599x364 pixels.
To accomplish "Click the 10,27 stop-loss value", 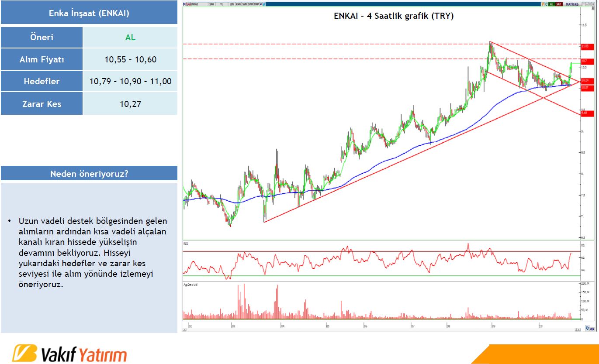I will coord(130,104).
